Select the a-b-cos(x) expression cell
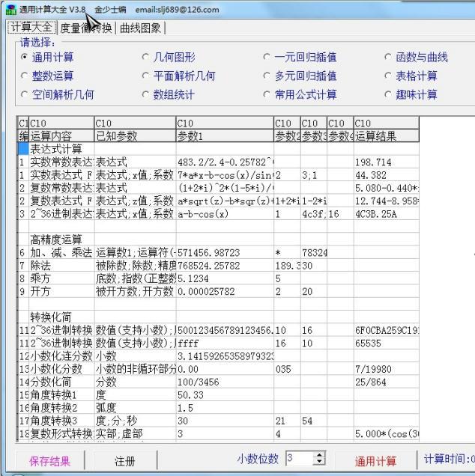Viewport: 475px width, 476px height. point(225,214)
